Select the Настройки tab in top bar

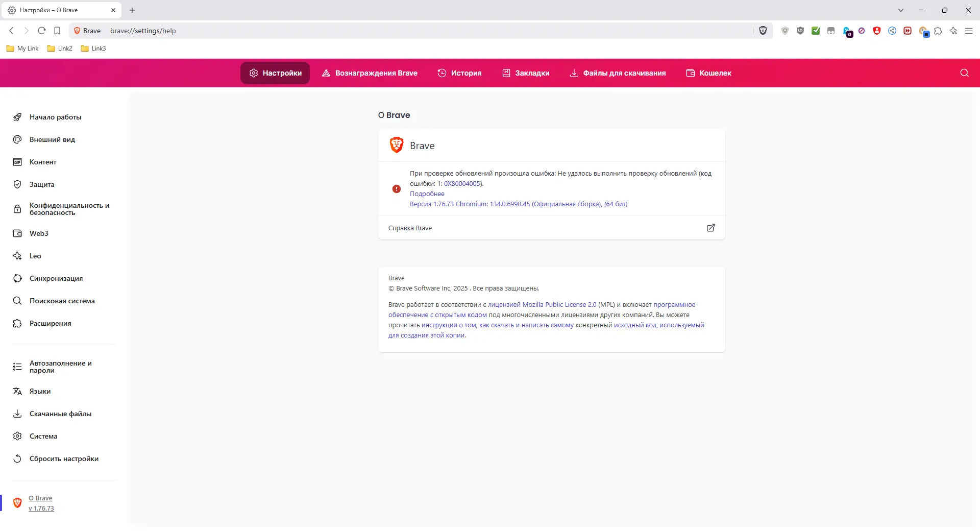point(275,73)
